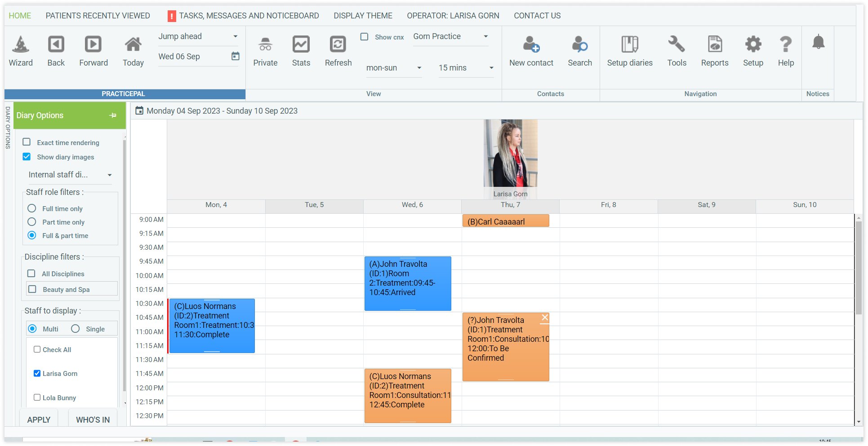The image size is (868, 446).
Task: Open the Tools wrench icon
Action: [677, 44]
